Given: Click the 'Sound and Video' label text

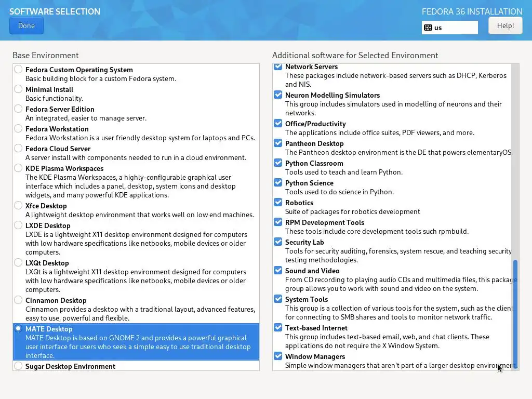Looking at the screenshot, I should (312, 271).
